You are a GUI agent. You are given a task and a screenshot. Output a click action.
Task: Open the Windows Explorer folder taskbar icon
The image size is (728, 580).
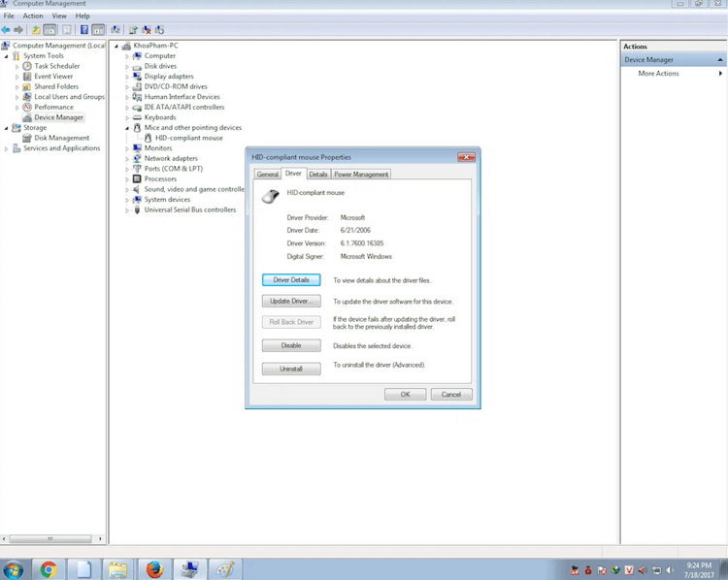[x=117, y=569]
